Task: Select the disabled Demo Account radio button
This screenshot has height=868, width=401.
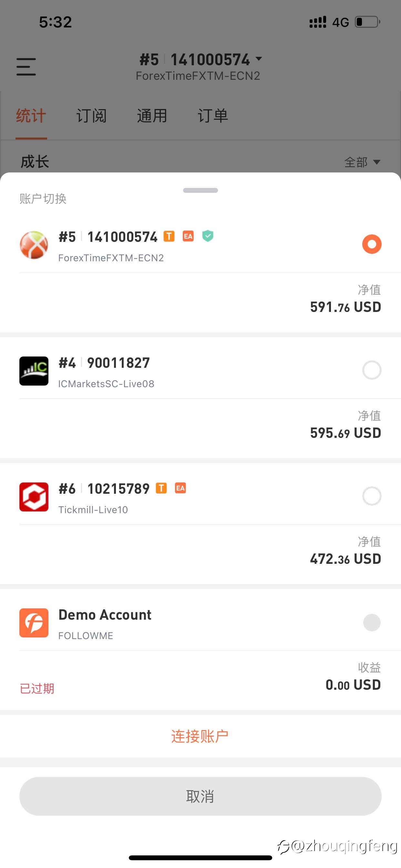Action: click(372, 622)
